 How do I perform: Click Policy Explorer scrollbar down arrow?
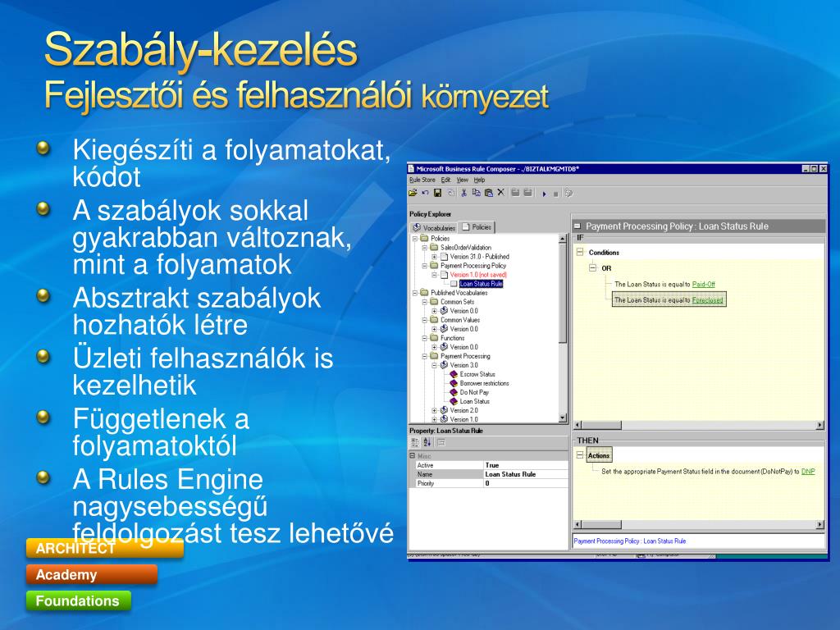point(563,418)
